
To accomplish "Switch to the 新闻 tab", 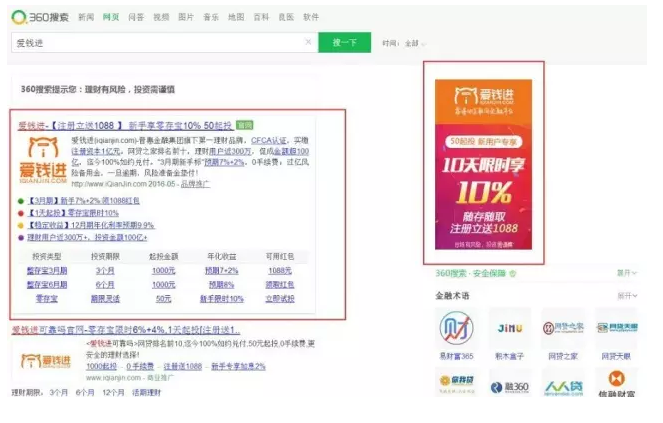I will point(87,17).
